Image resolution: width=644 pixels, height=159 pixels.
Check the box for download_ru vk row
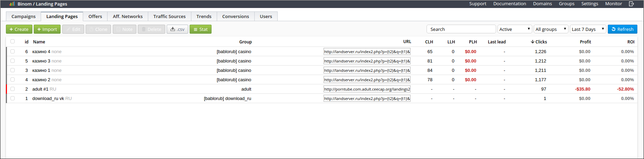[x=13, y=98]
